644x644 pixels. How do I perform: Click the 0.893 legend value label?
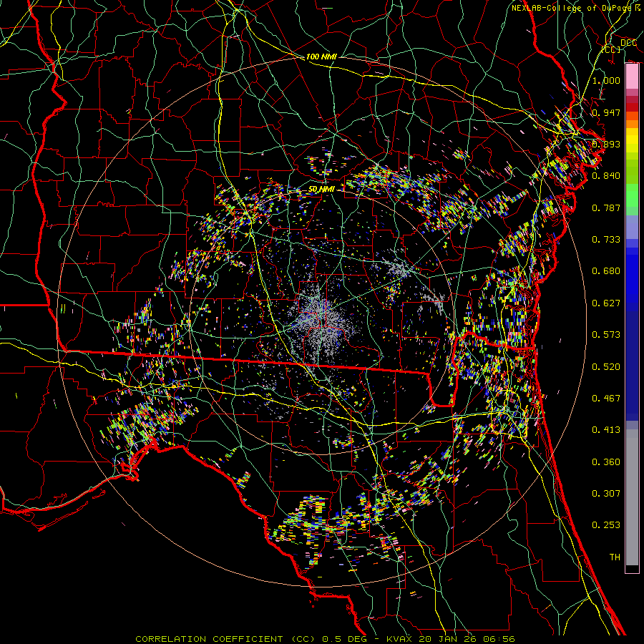point(606,144)
